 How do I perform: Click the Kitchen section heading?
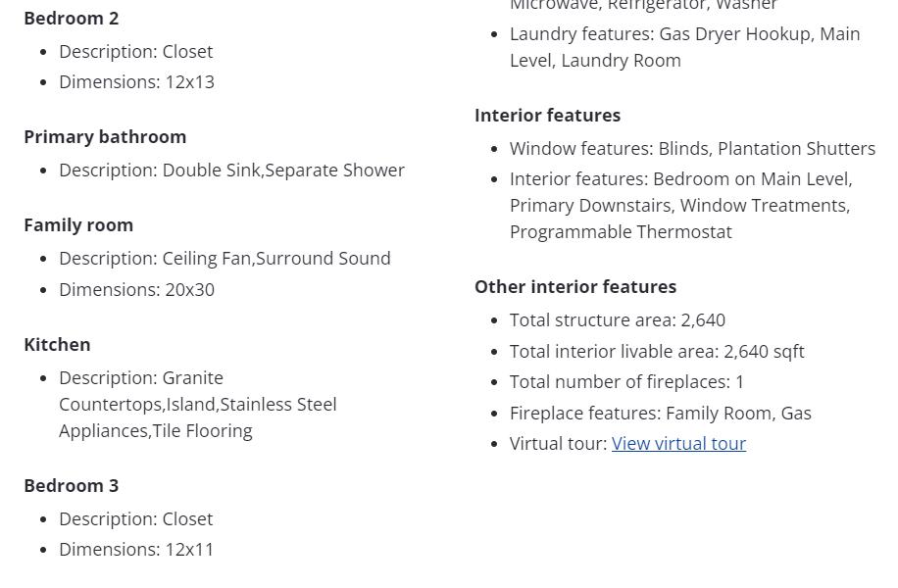57,345
